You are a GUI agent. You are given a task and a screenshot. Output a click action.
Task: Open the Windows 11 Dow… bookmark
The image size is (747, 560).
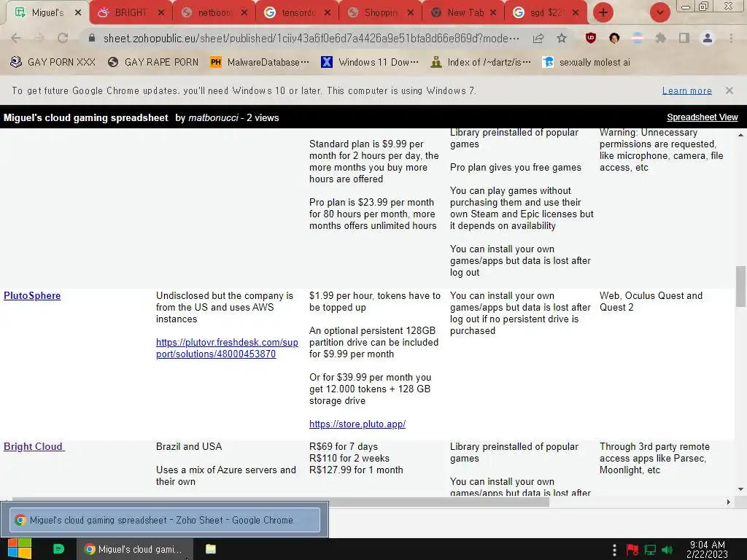pos(370,63)
